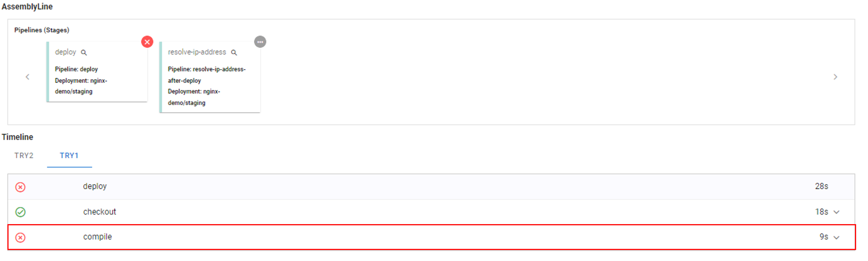Switch to the TRY2 tab
Image resolution: width=868 pixels, height=261 pixels.
tap(24, 155)
